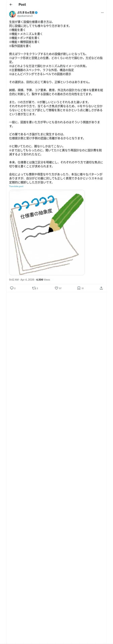113x644 pixels.
Task: Open the @pokamaru3 handle
Action: (x=25, y=16)
